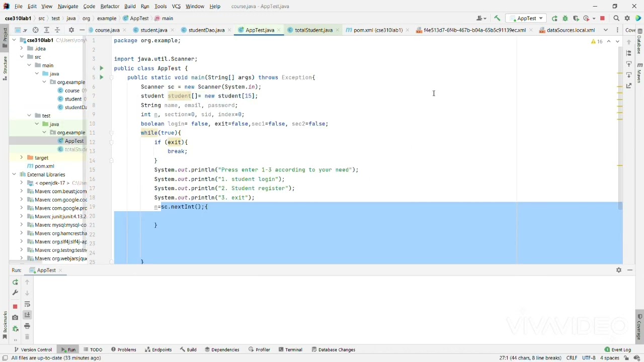This screenshot has width=644, height=362.
Task: Minimize the Run tool window
Action: (630, 270)
